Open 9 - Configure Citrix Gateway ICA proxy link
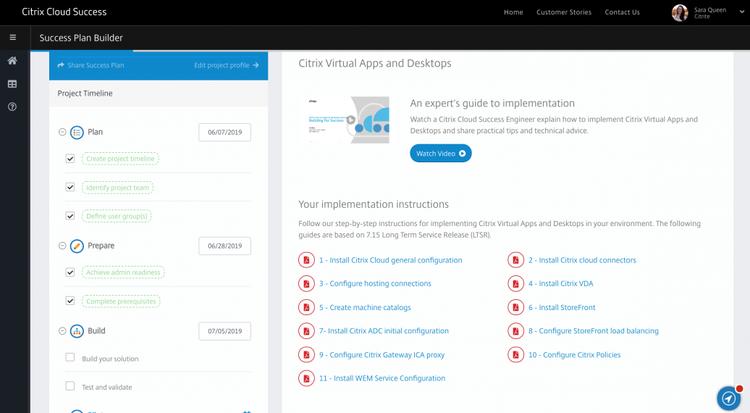Viewport: 750px width, 413px height. click(382, 355)
